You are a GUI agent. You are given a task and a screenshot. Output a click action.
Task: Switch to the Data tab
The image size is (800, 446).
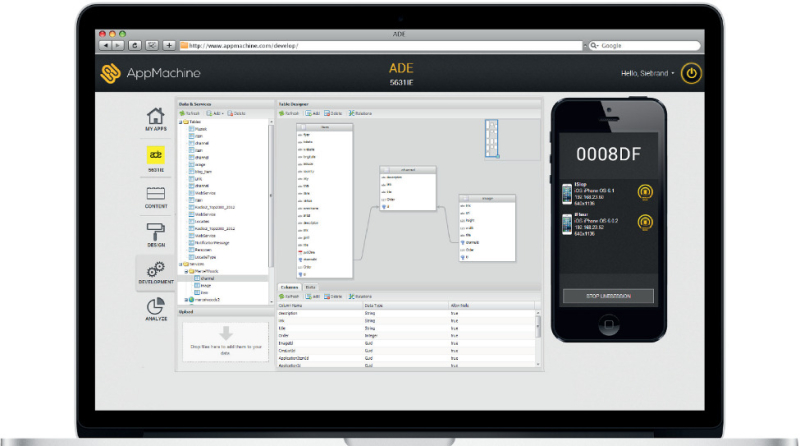pyautogui.click(x=310, y=287)
